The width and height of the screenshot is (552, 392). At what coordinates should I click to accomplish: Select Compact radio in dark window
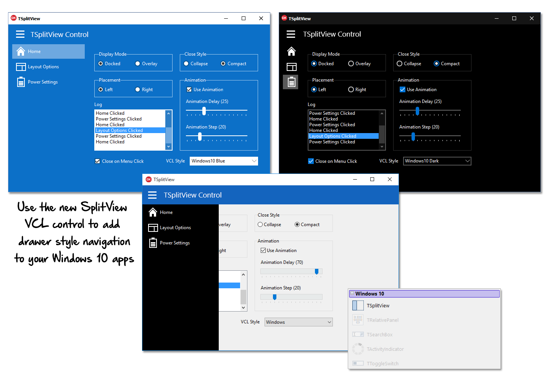437,64
